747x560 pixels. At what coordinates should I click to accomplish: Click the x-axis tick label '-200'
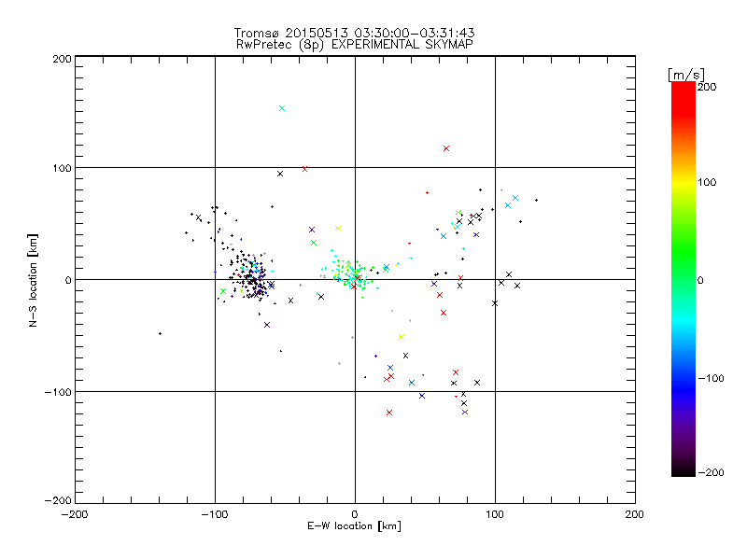coord(75,515)
